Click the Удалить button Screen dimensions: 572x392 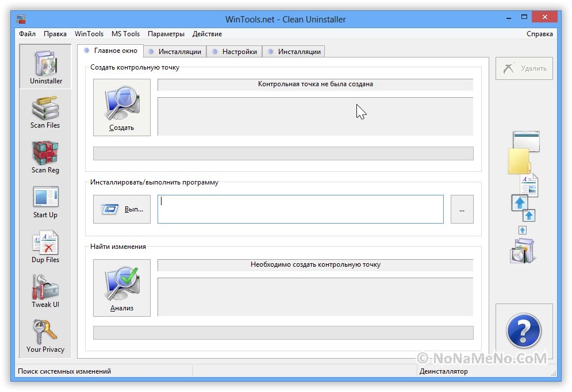524,68
